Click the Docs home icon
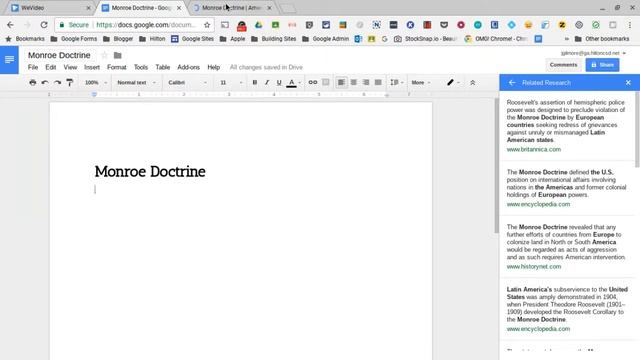The image size is (640, 360). pyautogui.click(x=9, y=60)
